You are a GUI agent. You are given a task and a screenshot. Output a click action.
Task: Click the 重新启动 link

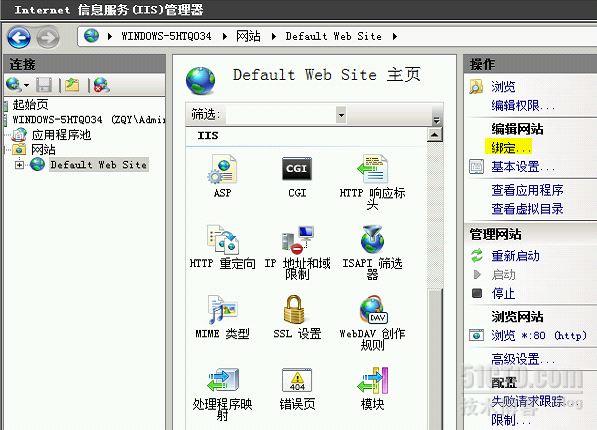coord(515,256)
